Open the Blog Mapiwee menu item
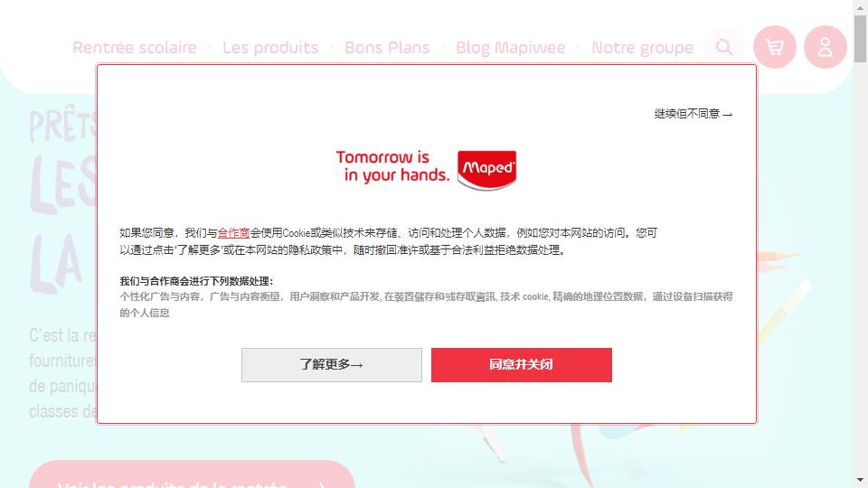 point(510,48)
